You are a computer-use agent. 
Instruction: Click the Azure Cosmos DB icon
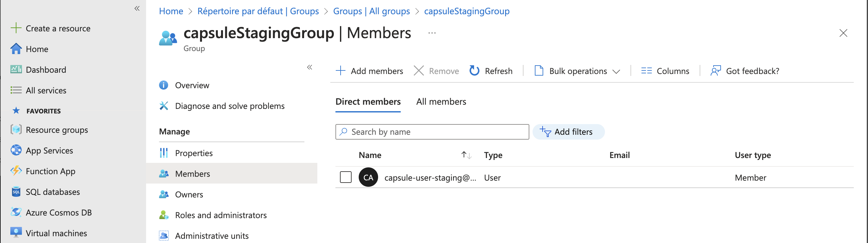pos(16,212)
